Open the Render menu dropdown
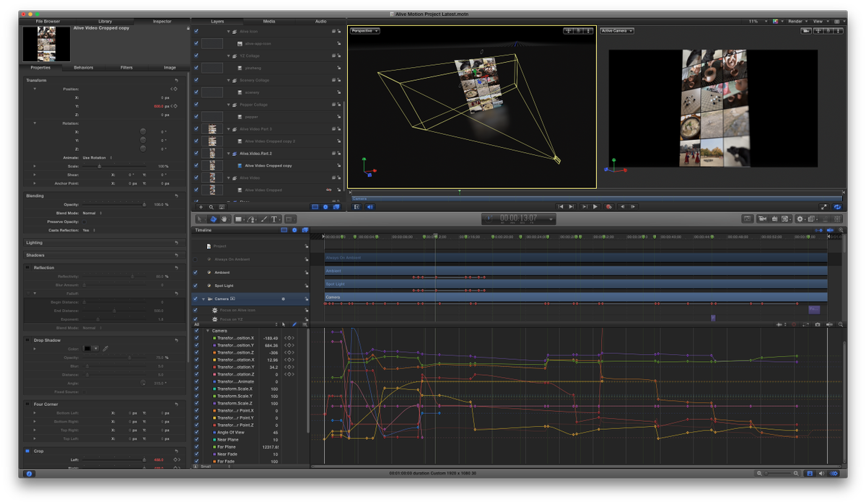The width and height of the screenshot is (866, 504). pyautogui.click(x=797, y=22)
